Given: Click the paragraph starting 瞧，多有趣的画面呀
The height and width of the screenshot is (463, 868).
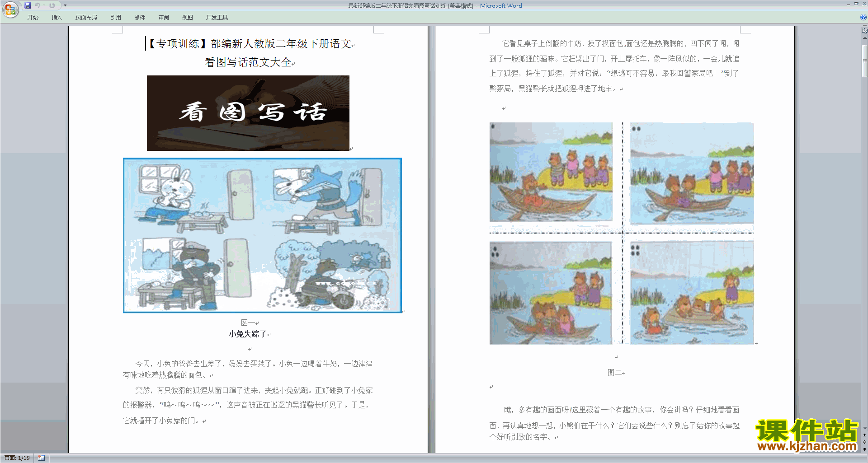Looking at the screenshot, I should (614, 423).
